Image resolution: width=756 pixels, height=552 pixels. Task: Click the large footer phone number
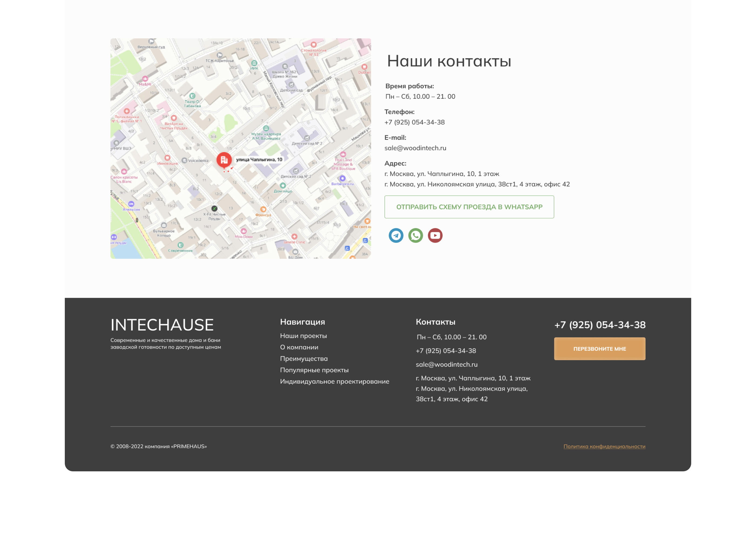[x=600, y=325]
